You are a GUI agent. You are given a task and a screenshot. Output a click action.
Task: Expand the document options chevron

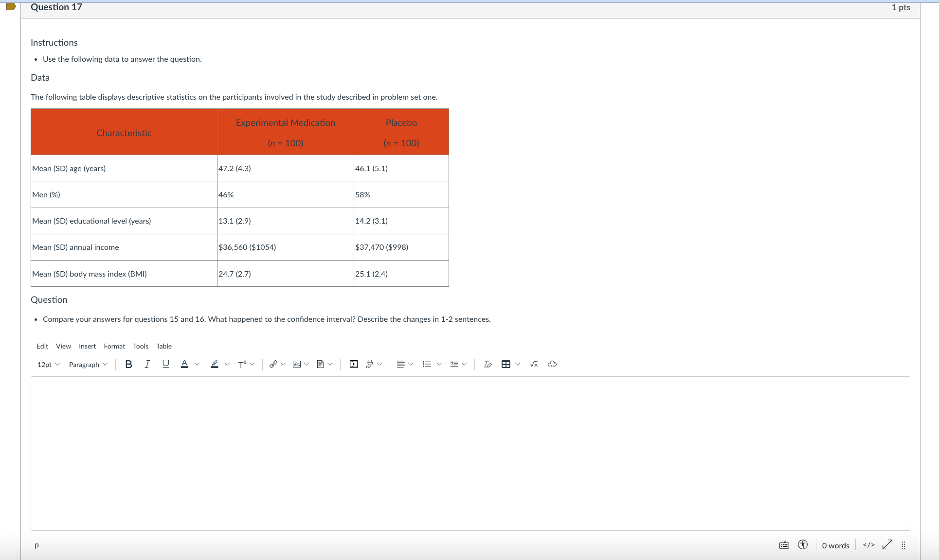tap(330, 364)
